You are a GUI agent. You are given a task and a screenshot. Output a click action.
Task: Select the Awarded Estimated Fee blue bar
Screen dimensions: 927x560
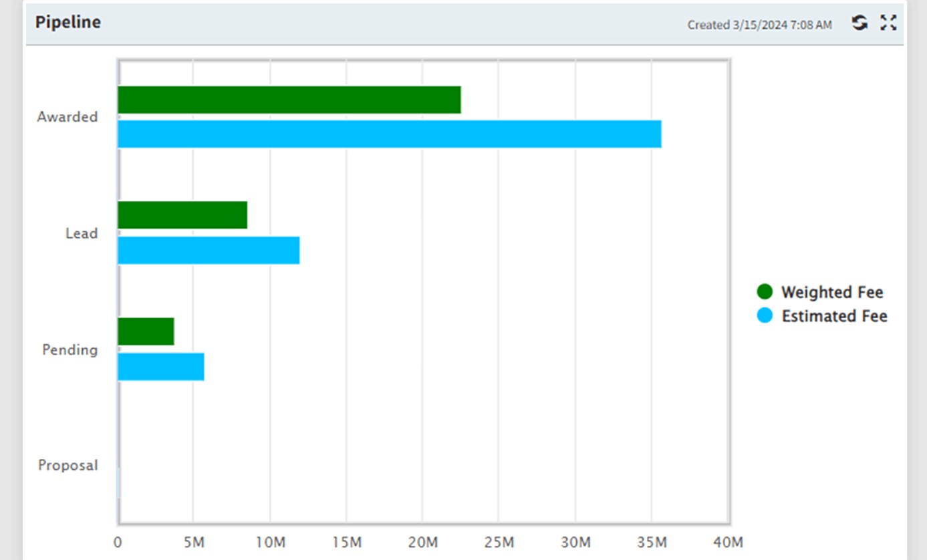(x=390, y=134)
